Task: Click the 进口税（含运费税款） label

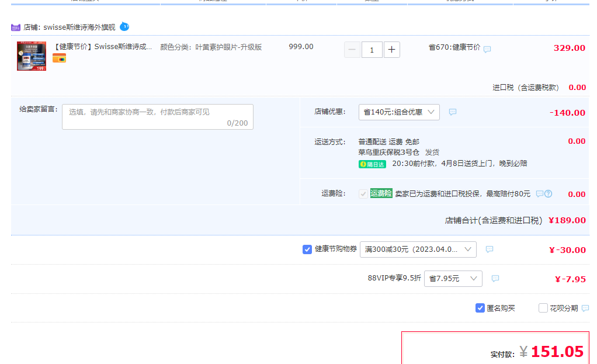Action: [x=525, y=88]
